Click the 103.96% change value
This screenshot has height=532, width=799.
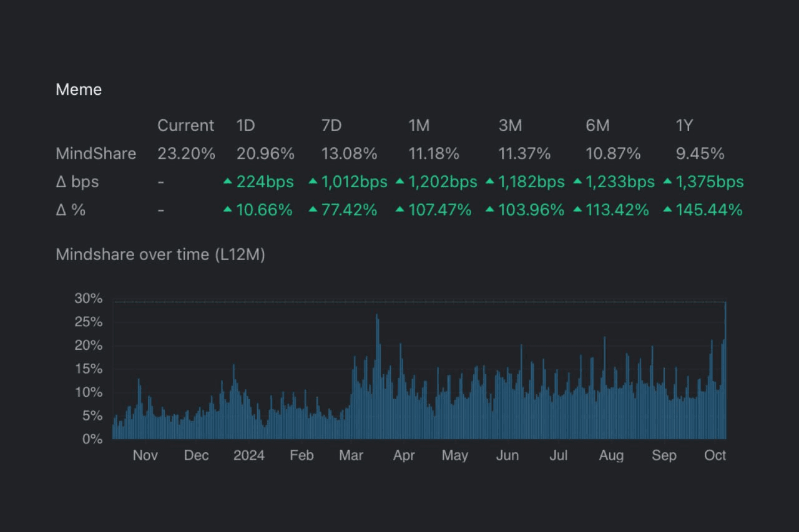(531, 210)
